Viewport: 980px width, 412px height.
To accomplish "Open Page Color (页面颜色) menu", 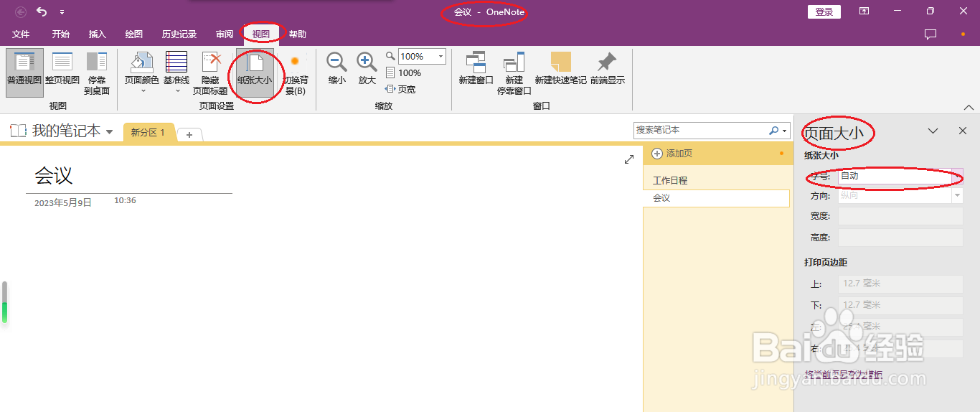I will 142,72.
